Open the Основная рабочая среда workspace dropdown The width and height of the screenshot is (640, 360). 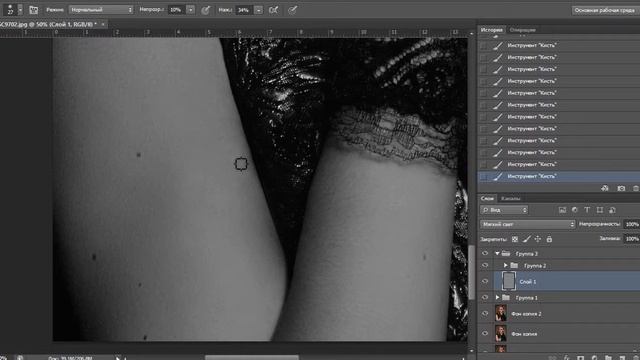click(x=605, y=10)
